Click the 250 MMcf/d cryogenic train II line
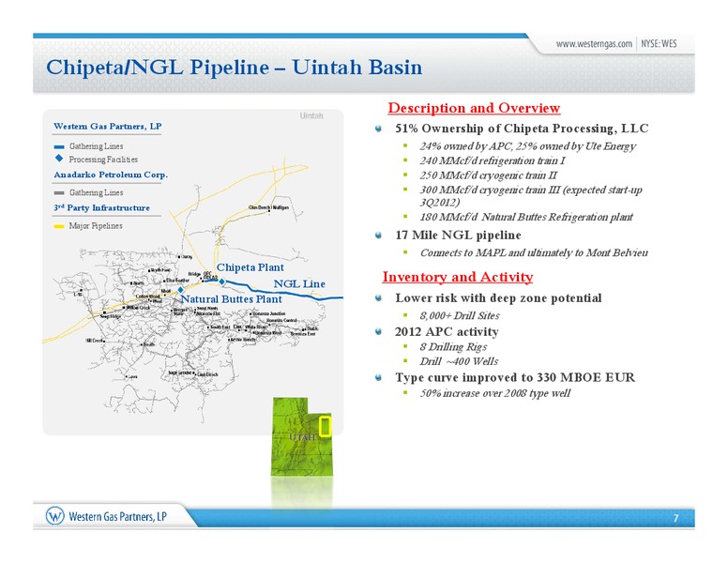 pyautogui.click(x=489, y=175)
